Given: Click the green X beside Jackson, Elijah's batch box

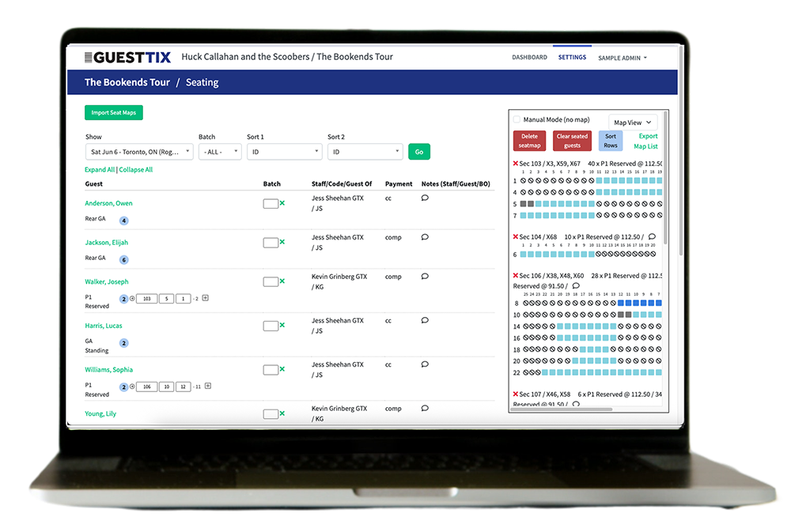Looking at the screenshot, I should tap(282, 243).
